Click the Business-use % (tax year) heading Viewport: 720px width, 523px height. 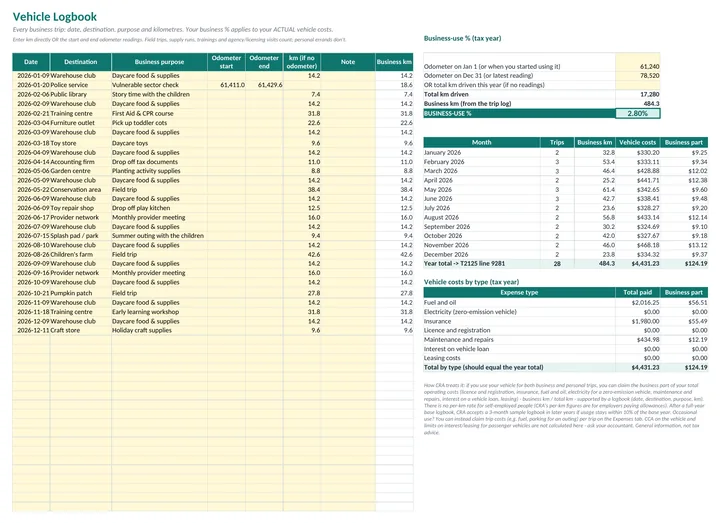point(462,39)
